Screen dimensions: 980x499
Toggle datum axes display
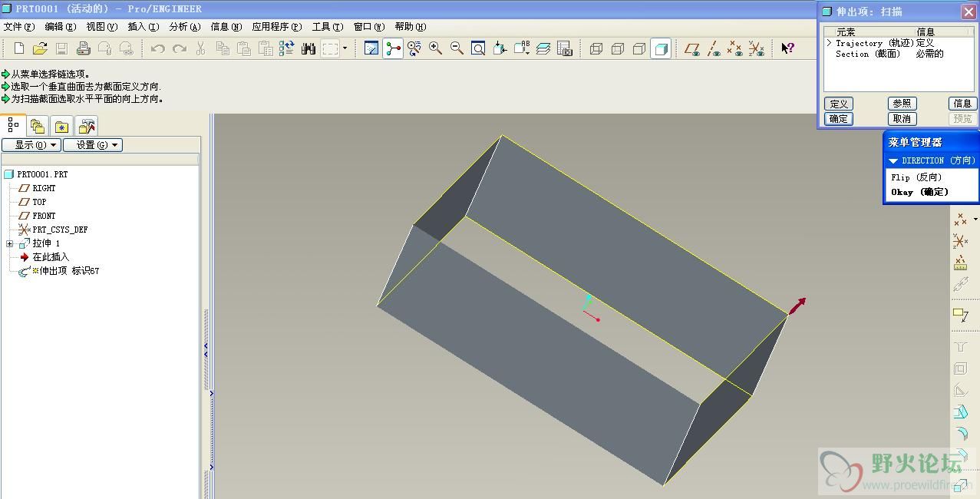[x=714, y=48]
